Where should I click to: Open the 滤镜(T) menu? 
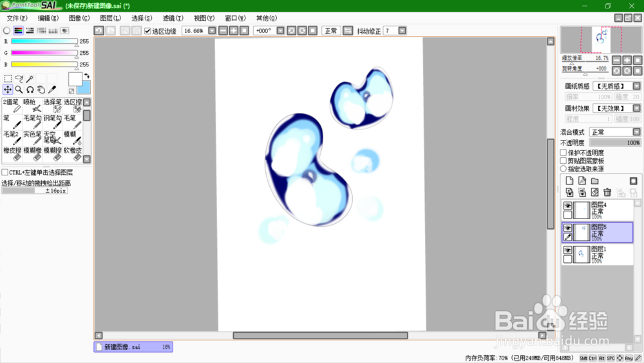tap(173, 18)
